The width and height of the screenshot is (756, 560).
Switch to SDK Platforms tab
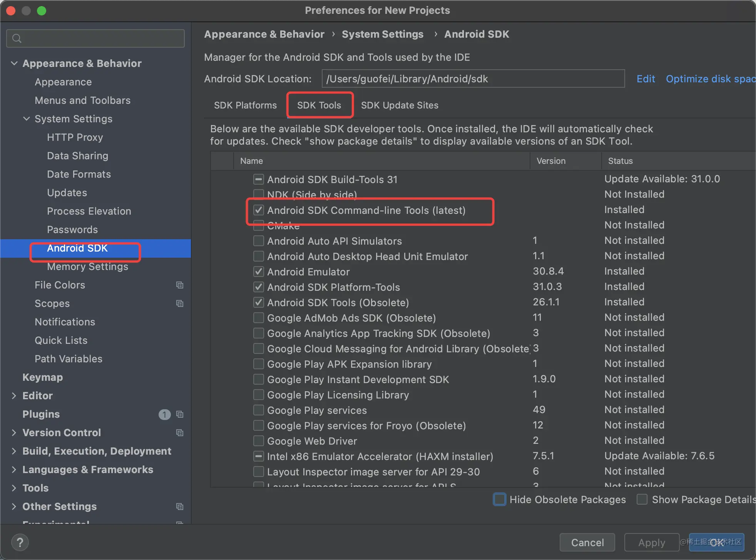245,105
